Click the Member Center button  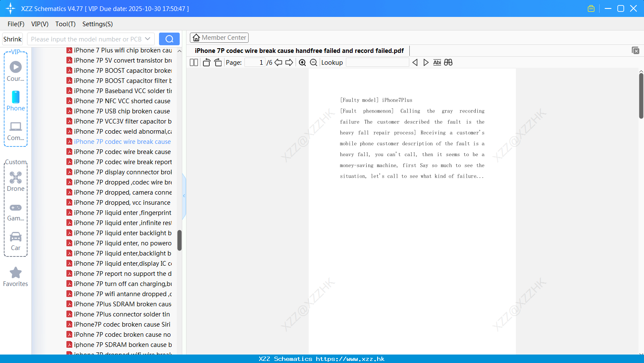[219, 38]
